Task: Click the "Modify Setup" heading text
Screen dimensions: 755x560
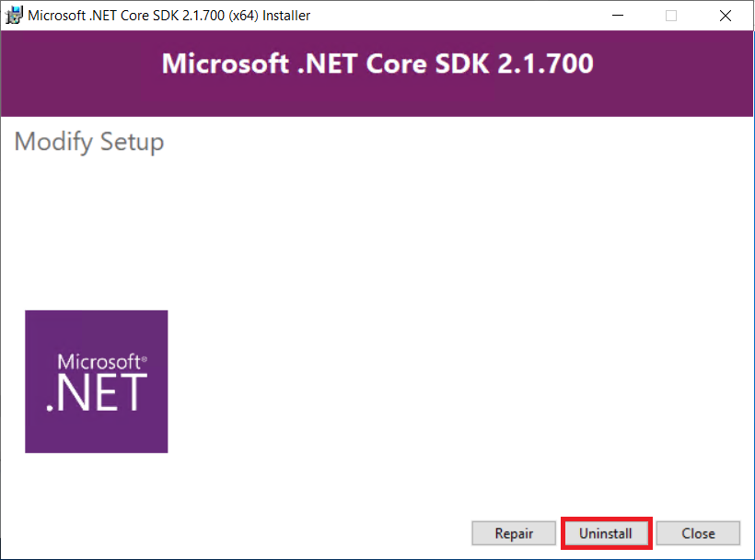Action: (89, 142)
